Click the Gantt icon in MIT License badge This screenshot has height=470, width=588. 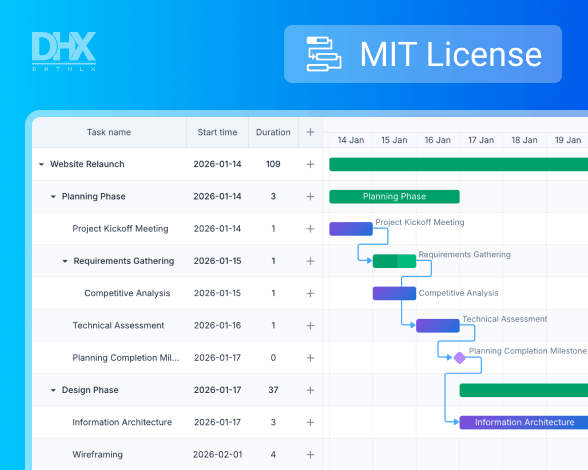324,54
